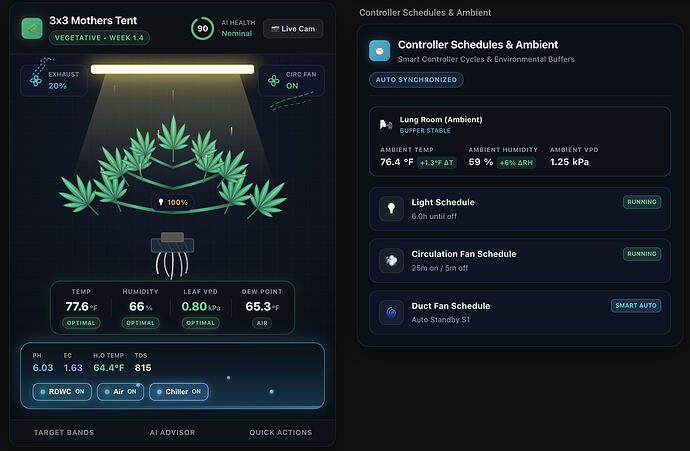Click the Light Schedule bulb icon

[391, 208]
